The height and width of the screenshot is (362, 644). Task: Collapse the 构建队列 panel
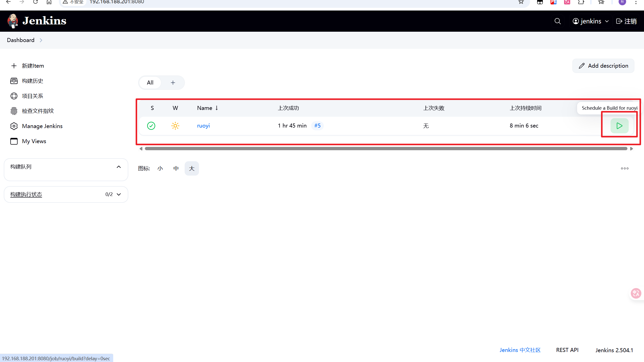pos(119,167)
